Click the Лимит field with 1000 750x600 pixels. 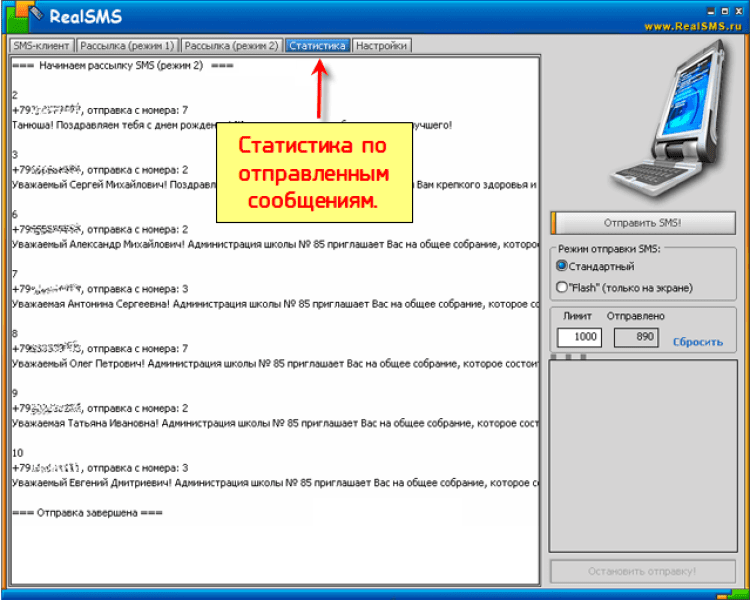(x=579, y=337)
